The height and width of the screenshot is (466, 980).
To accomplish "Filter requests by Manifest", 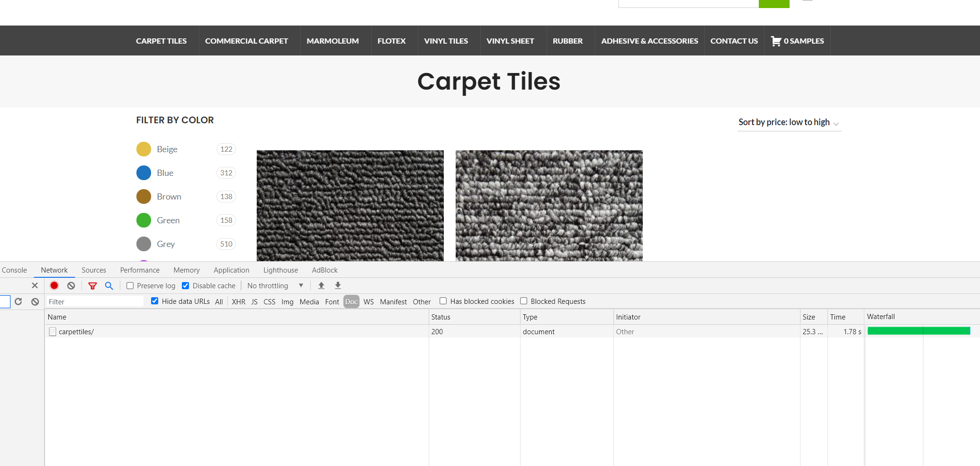I will pos(393,302).
